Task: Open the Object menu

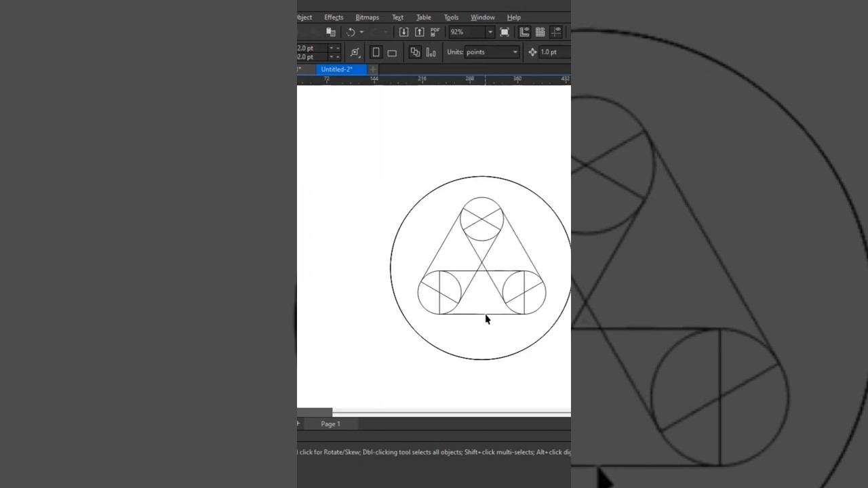Action: 304,17
